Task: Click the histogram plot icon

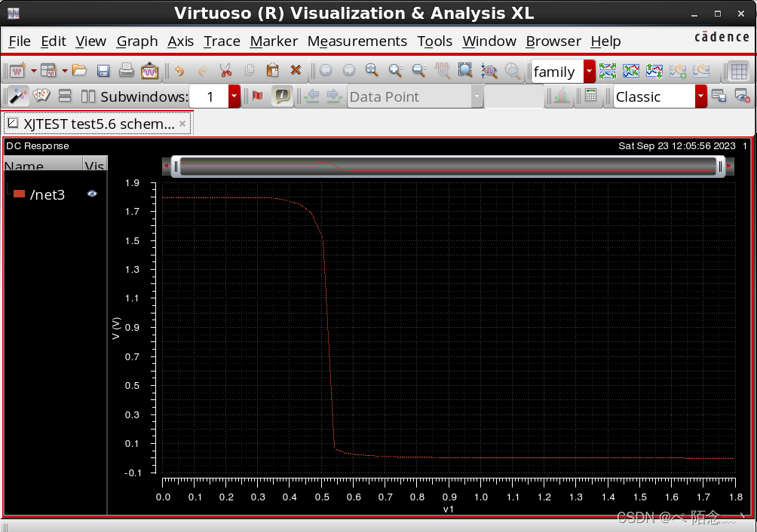Action: tap(561, 96)
